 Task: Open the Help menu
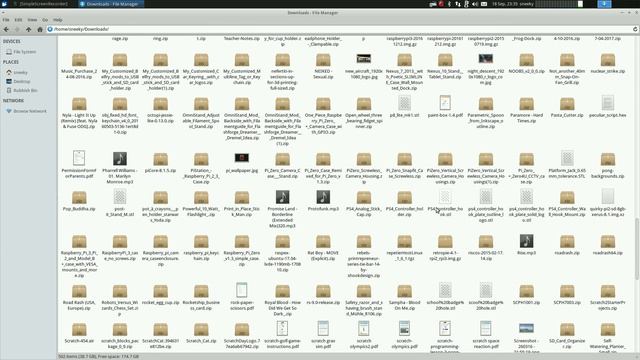(x=58, y=20)
